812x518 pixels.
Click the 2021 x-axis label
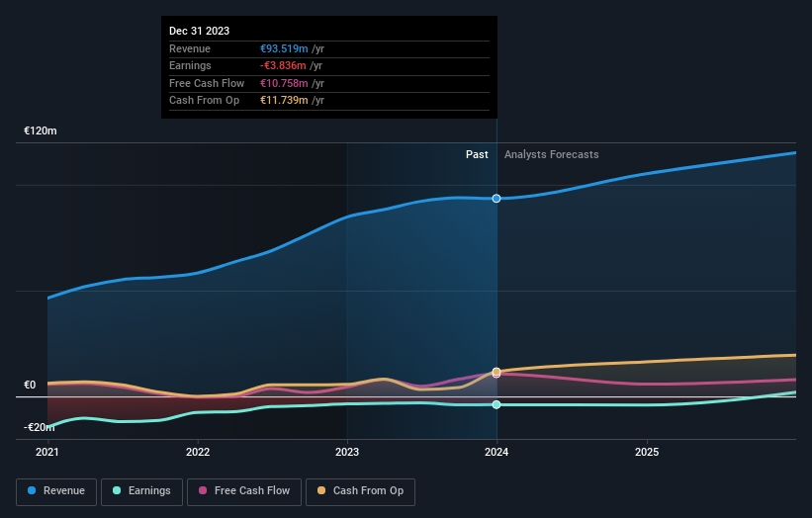pos(47,453)
